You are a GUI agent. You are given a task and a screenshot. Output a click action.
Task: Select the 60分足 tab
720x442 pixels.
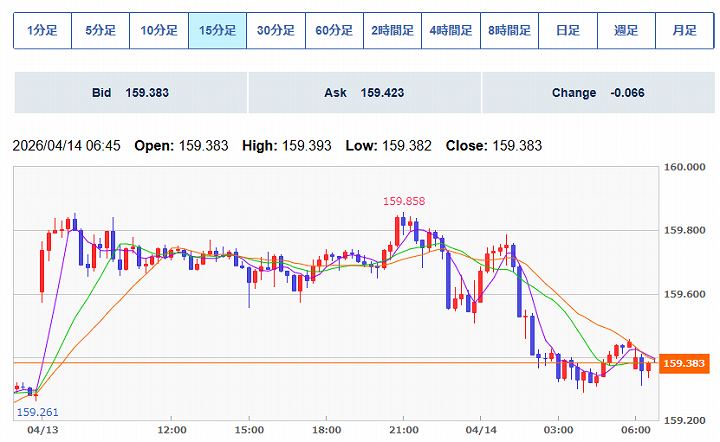coord(333,30)
